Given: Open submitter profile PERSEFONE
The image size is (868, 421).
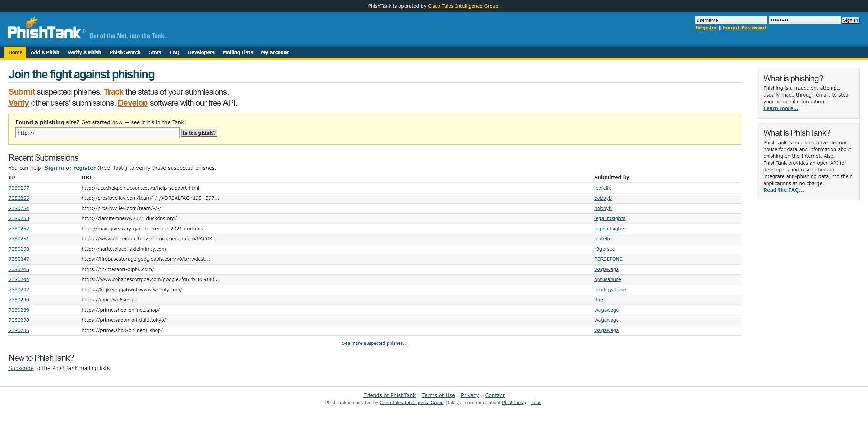Looking at the screenshot, I should 608,259.
